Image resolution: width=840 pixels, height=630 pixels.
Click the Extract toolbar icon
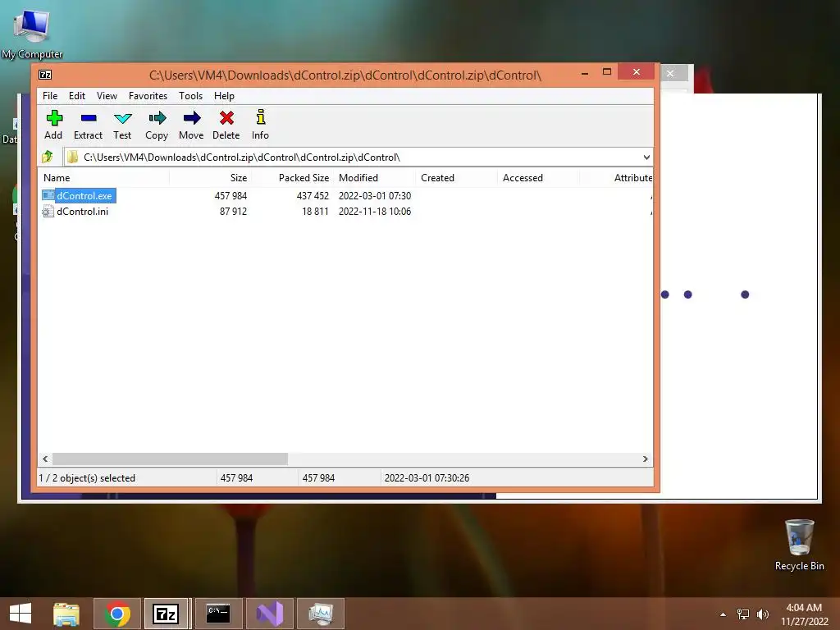(89, 118)
